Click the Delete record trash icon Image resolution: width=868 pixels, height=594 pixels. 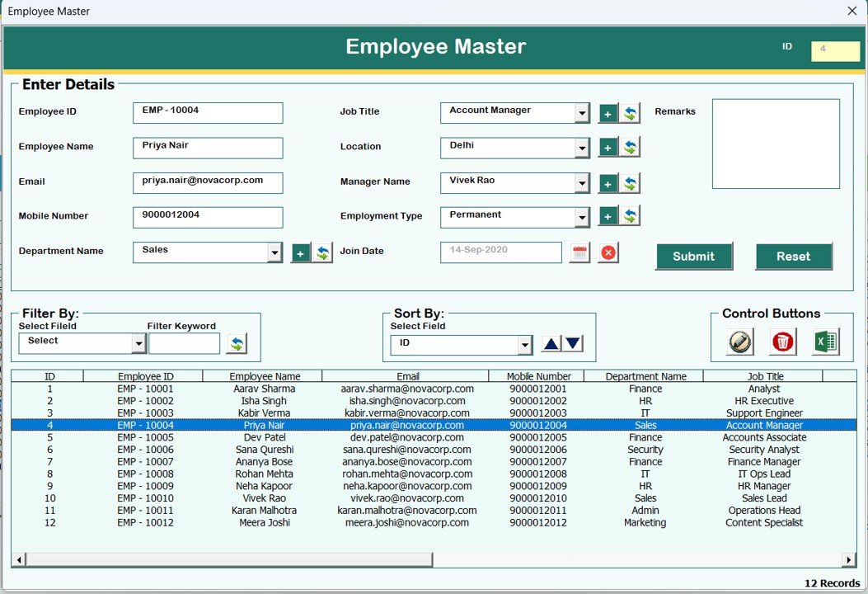781,341
